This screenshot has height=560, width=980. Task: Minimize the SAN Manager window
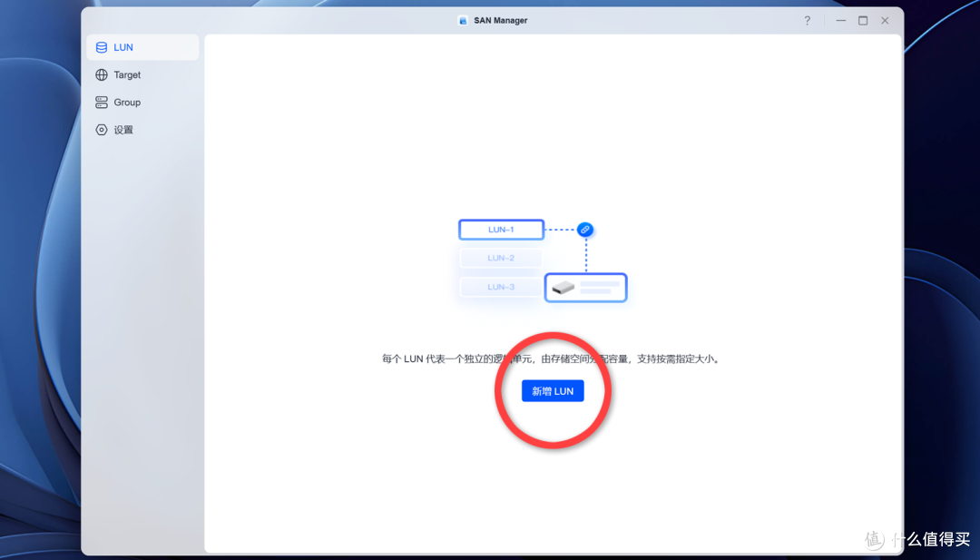click(840, 21)
